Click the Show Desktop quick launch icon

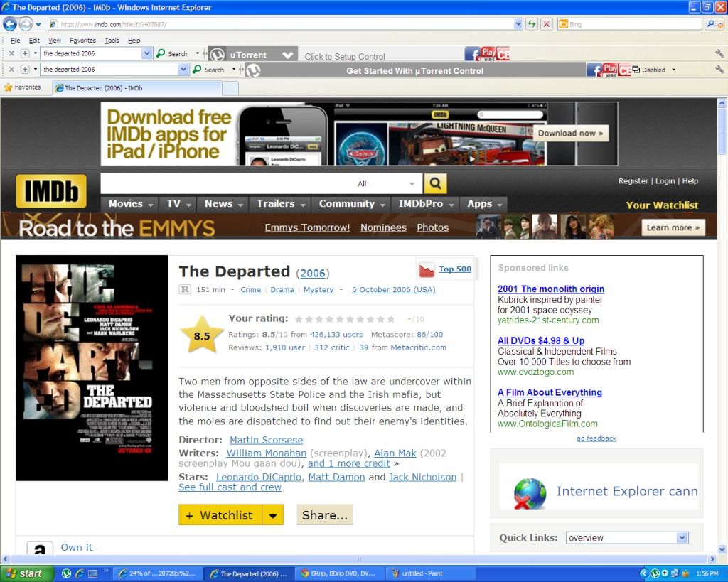point(93,573)
